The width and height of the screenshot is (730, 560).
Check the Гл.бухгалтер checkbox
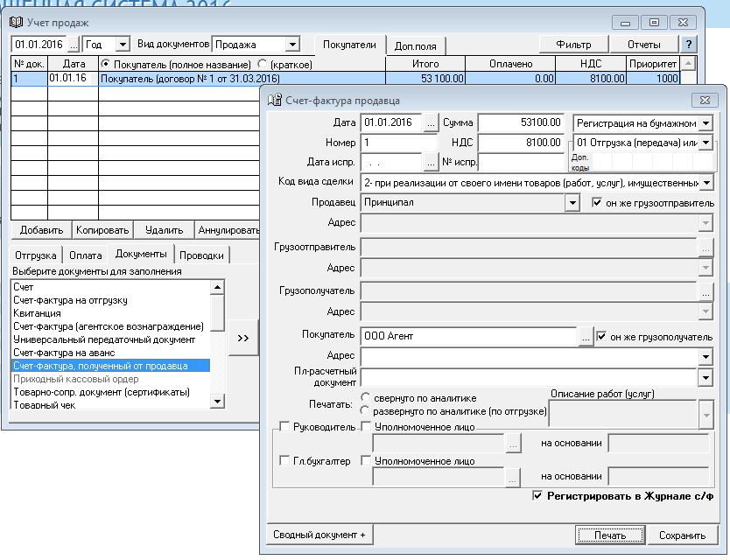(284, 460)
